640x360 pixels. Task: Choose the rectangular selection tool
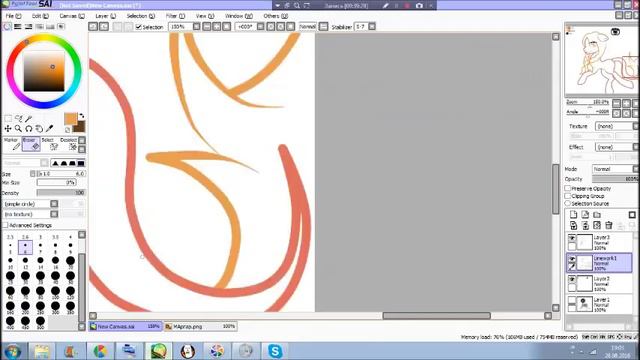click(x=8, y=119)
